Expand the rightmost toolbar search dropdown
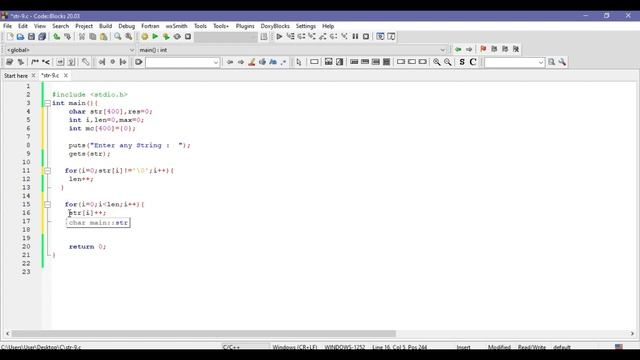 click(541, 62)
